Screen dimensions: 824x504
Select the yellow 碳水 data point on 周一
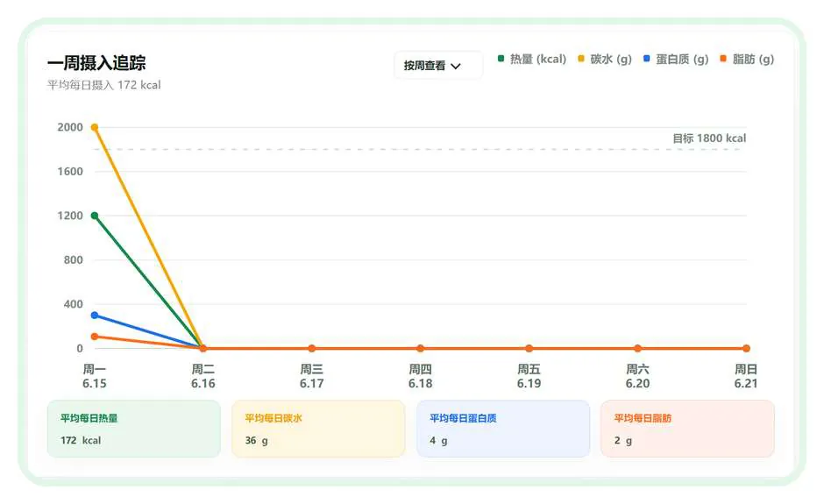point(95,127)
